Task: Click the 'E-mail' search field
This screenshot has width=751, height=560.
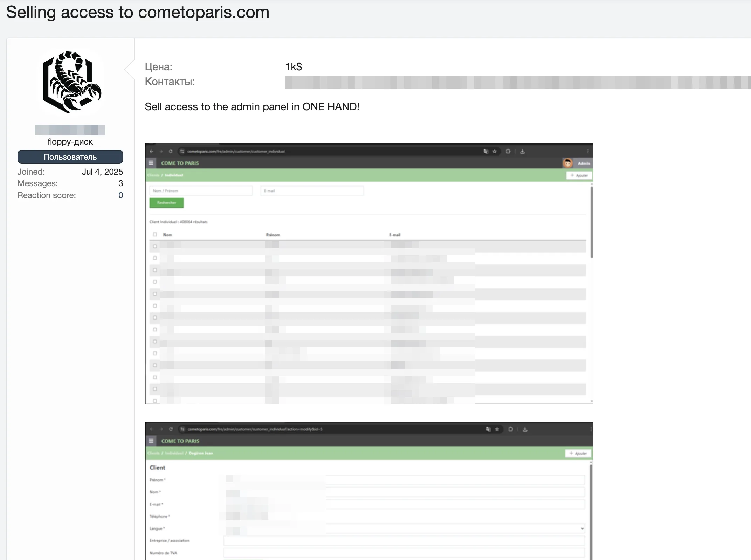Action: click(312, 191)
